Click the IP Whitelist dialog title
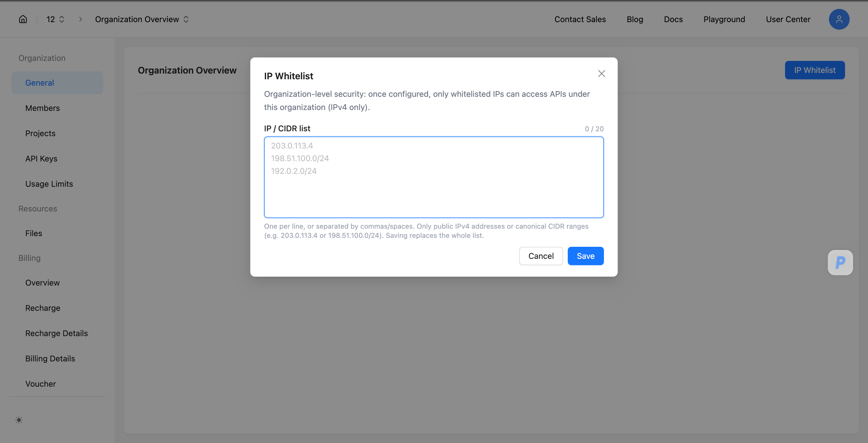The image size is (868, 443). click(288, 76)
